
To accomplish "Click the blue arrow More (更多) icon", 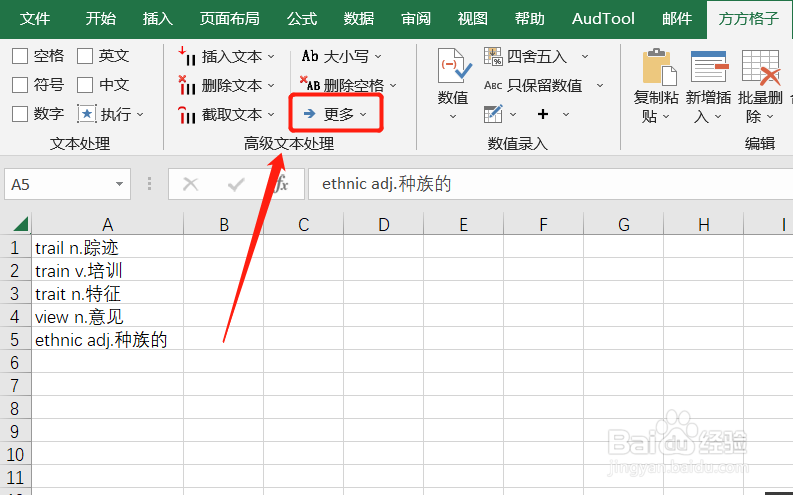I will [310, 114].
